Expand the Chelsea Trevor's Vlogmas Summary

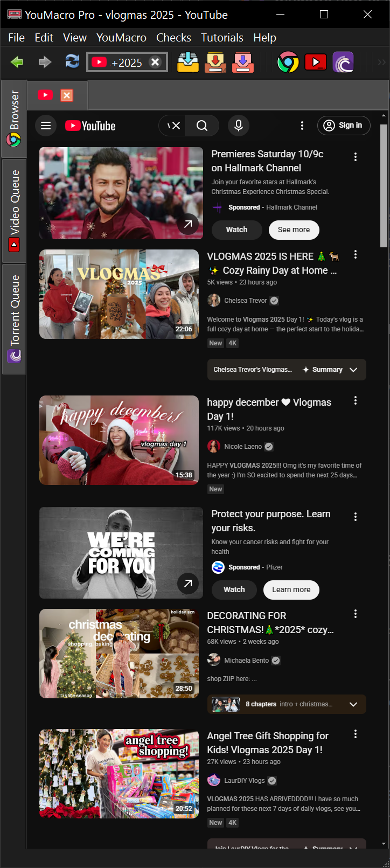click(x=287, y=370)
